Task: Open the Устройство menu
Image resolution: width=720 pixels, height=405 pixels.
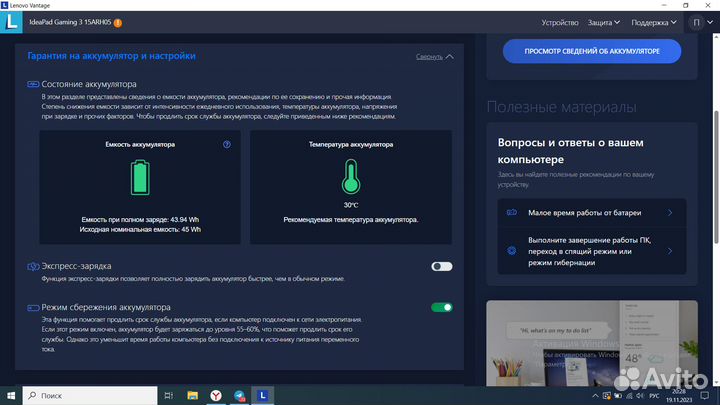Action: (x=560, y=22)
